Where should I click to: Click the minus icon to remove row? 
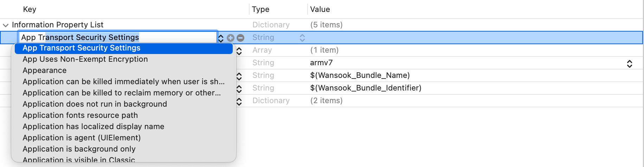[x=240, y=38]
